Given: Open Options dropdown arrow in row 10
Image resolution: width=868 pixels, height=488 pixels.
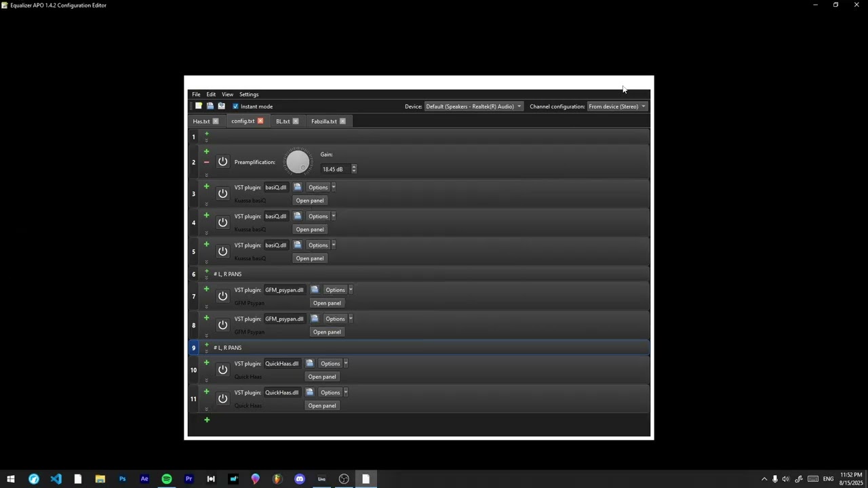Looking at the screenshot, I should tap(345, 363).
